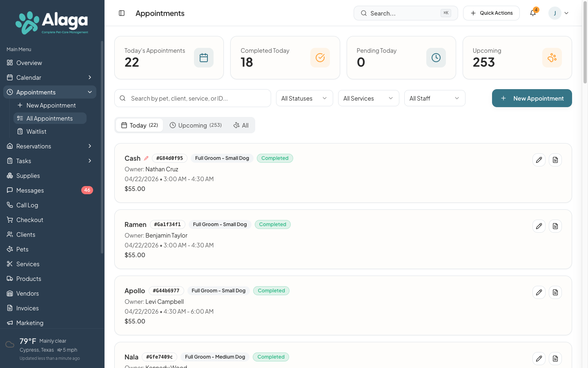The height and width of the screenshot is (368, 588).
Task: Open the Invoices page
Action: click(50, 308)
